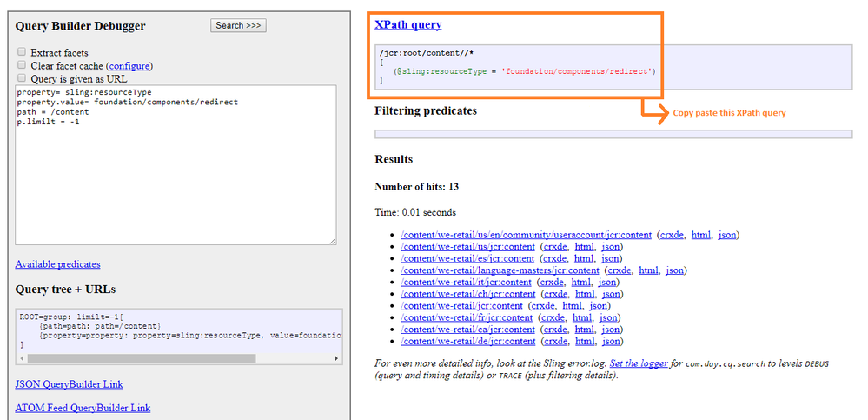Open crxde link for we-retail/us/jcr:content
This screenshot has width=868, height=420.
coord(553,247)
